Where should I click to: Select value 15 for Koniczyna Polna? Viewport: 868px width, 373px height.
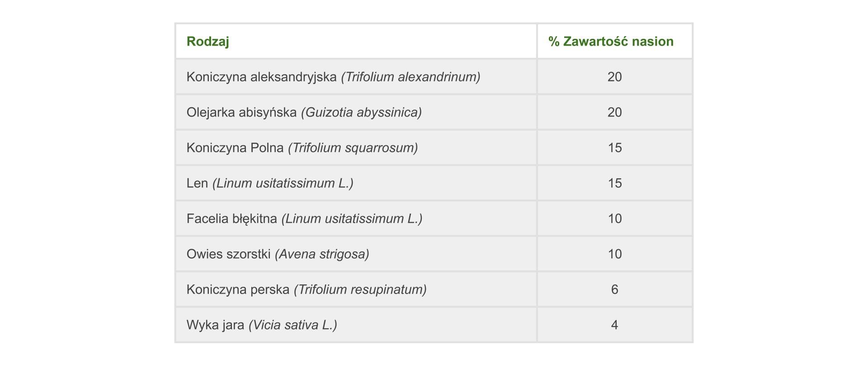pyautogui.click(x=615, y=148)
